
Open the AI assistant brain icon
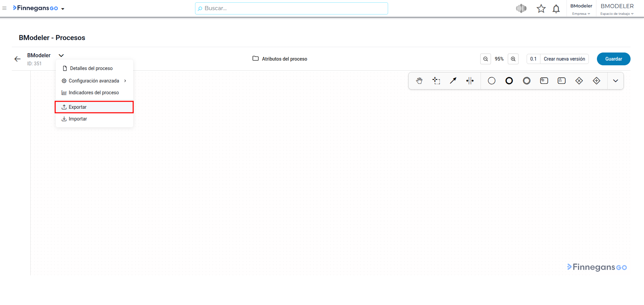[x=521, y=8]
